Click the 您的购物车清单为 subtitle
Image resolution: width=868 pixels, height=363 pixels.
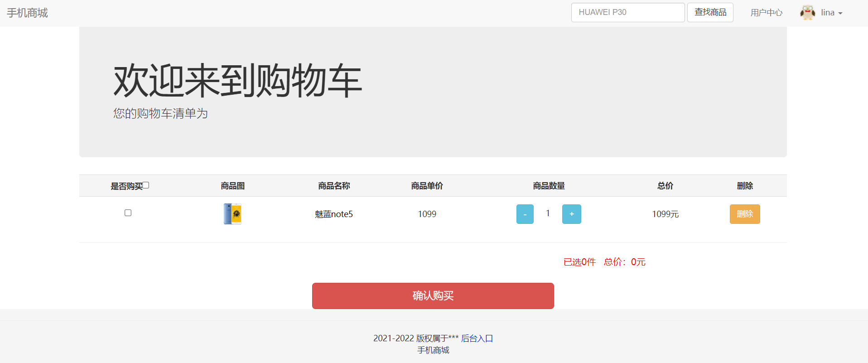[x=160, y=113]
